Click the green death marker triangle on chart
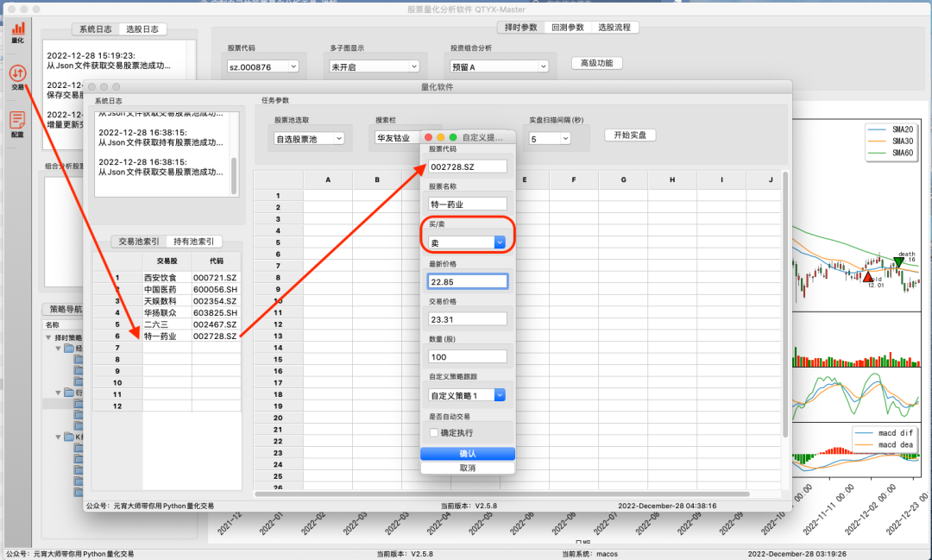Image resolution: width=932 pixels, height=560 pixels. [x=899, y=262]
